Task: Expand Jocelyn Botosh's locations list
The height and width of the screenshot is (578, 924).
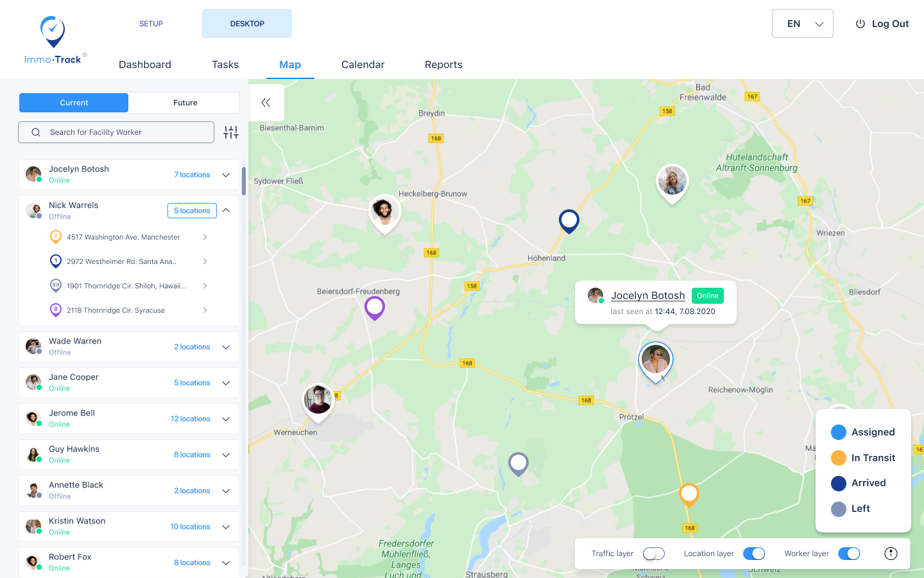Action: (x=226, y=175)
